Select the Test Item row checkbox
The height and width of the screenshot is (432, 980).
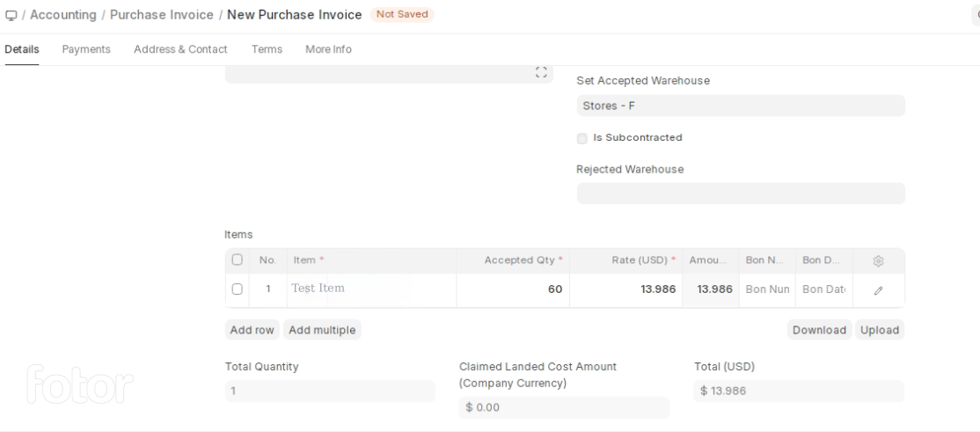[237, 289]
